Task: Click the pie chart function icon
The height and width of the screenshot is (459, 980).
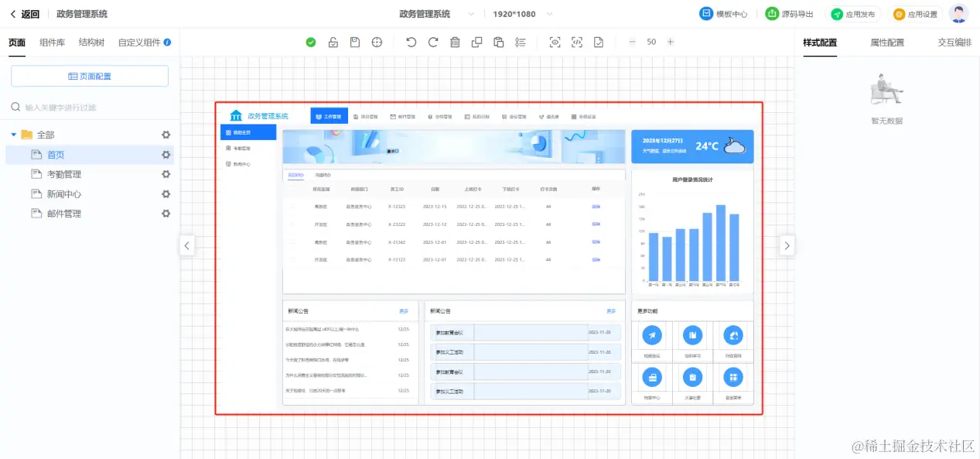Action: coord(732,335)
